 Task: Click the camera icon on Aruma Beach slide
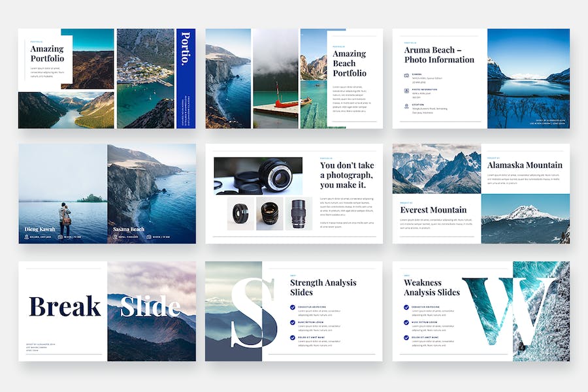[406, 76]
